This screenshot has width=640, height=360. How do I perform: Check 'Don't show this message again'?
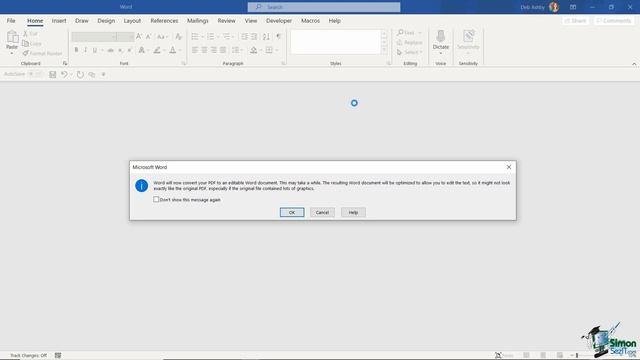click(156, 200)
